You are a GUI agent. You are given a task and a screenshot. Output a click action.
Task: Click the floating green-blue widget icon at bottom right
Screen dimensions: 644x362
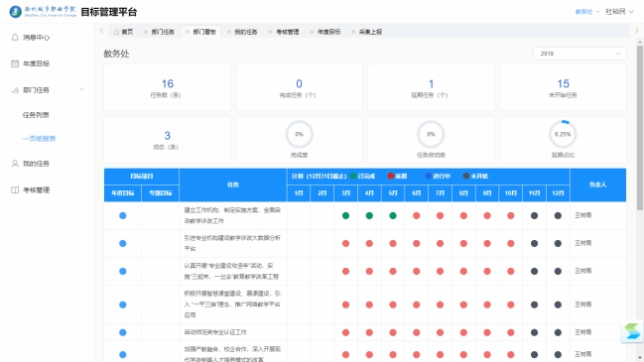[x=632, y=331]
